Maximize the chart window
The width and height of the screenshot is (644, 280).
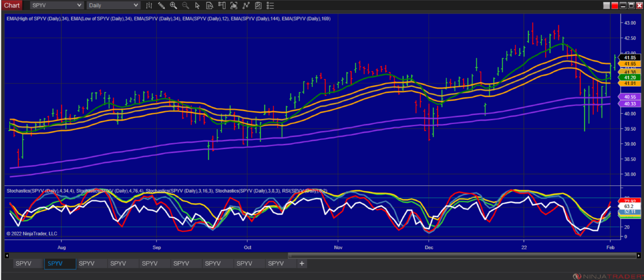[x=631, y=5]
